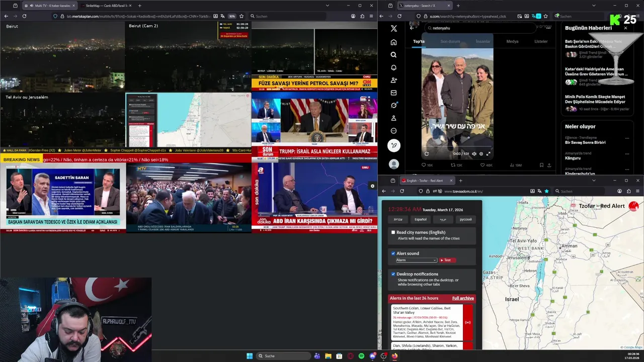Open the Explore magnifier in X sidebar
Screen dimensions: 644x362
(393, 55)
